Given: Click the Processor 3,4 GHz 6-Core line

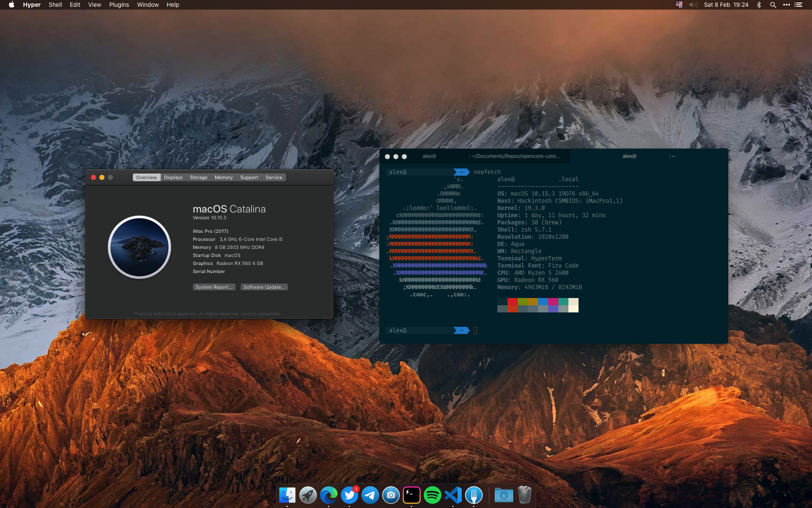Looking at the screenshot, I should (238, 239).
